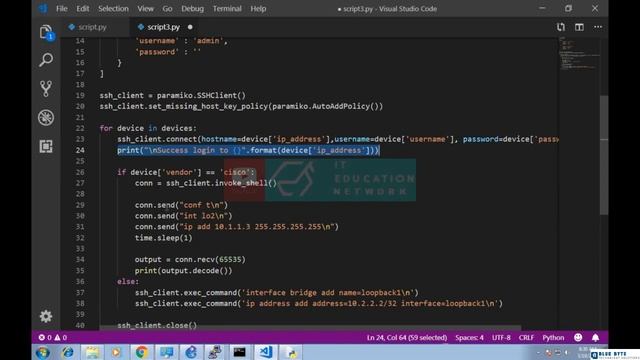Viewport: 640px width, 360px height.
Task: Click the code minimap preview
Action: [579, 53]
